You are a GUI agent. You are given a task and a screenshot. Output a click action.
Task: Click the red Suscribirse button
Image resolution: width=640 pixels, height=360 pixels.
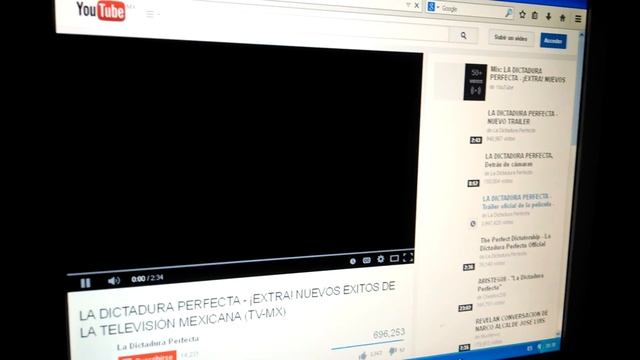[147, 356]
